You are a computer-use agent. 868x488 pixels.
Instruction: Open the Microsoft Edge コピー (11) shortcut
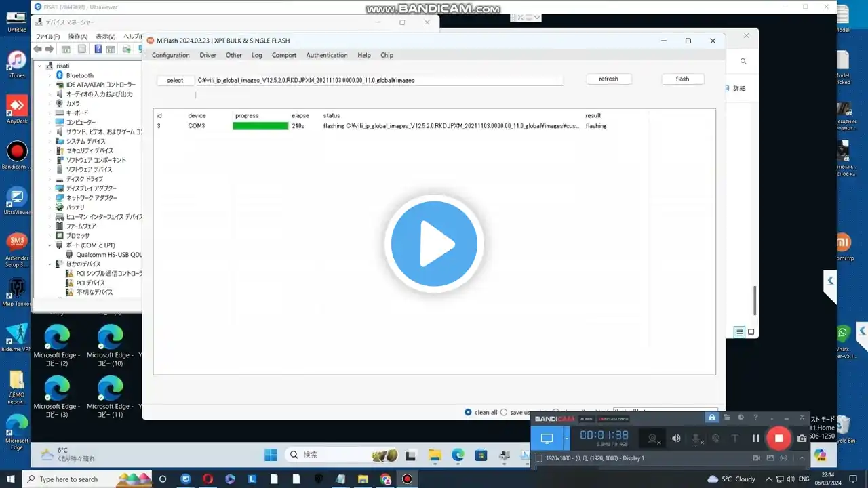tap(109, 397)
